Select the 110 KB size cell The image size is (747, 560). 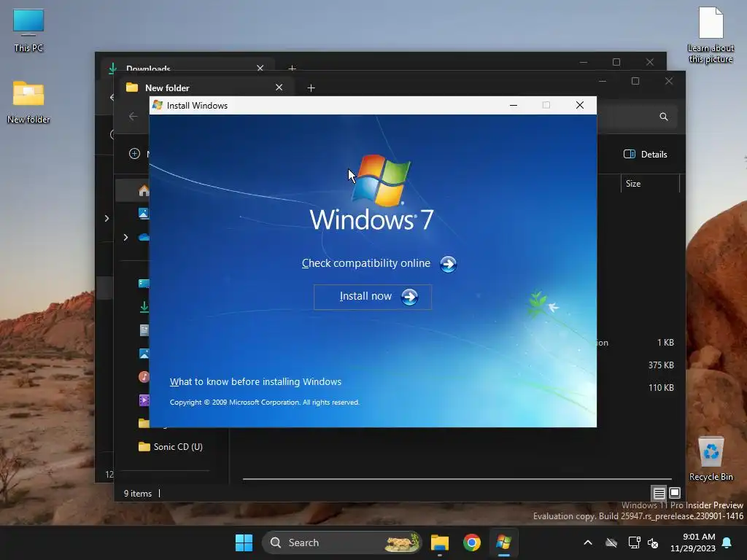pos(661,388)
